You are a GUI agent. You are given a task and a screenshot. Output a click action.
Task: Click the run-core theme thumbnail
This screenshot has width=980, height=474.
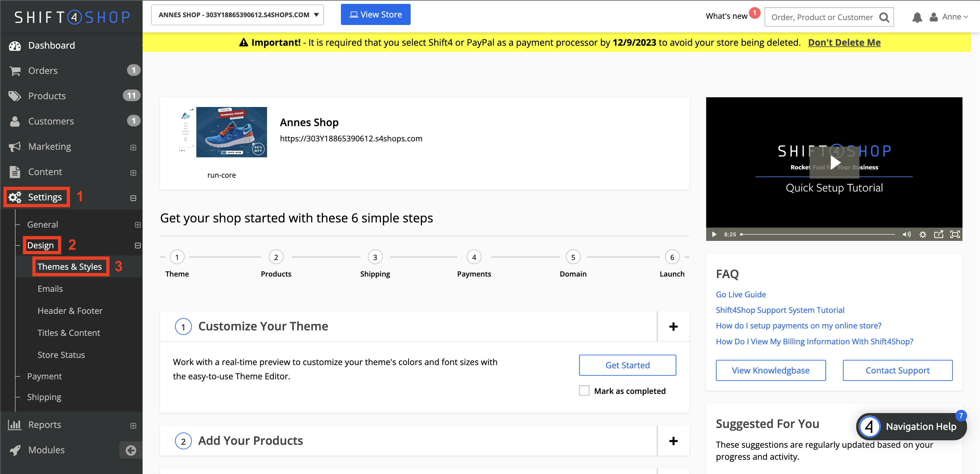click(x=223, y=132)
